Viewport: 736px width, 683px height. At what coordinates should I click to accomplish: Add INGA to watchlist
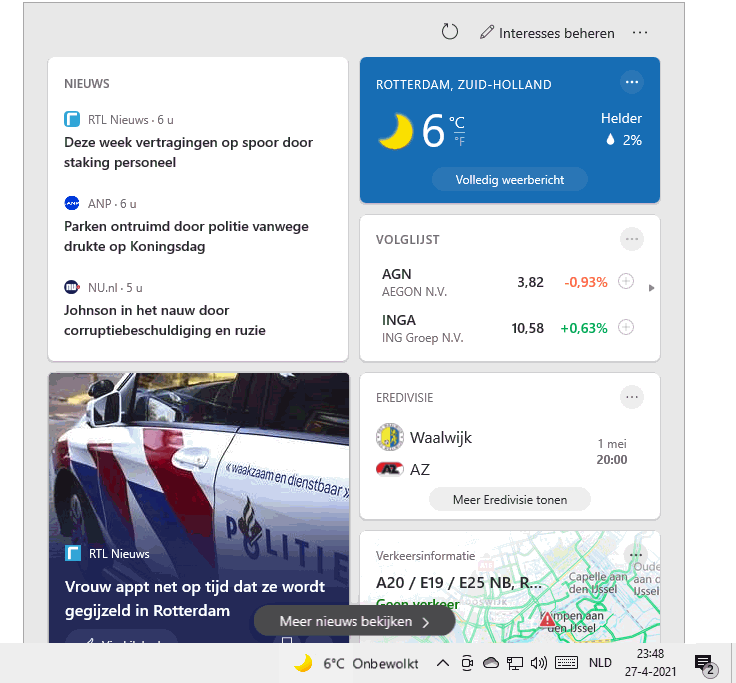(x=626, y=327)
